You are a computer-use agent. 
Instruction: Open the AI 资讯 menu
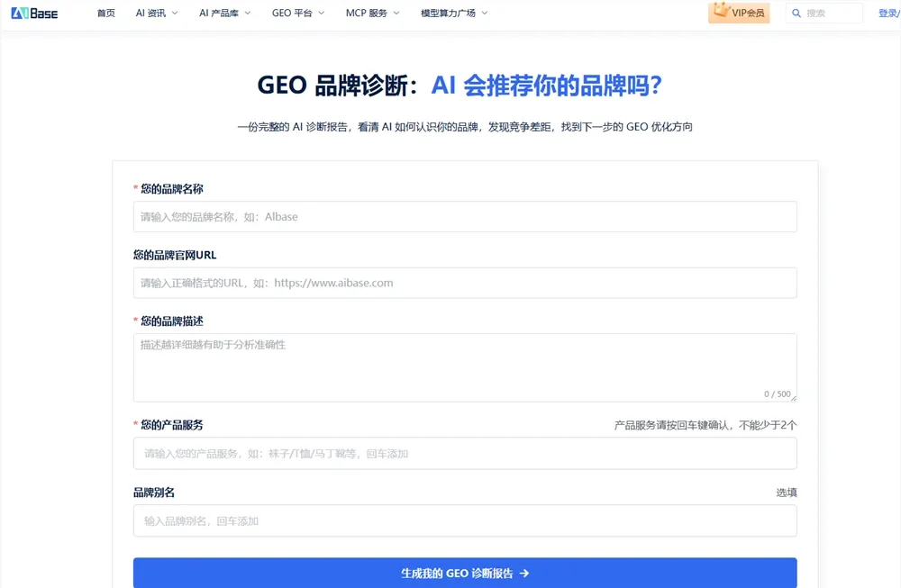[x=150, y=14]
